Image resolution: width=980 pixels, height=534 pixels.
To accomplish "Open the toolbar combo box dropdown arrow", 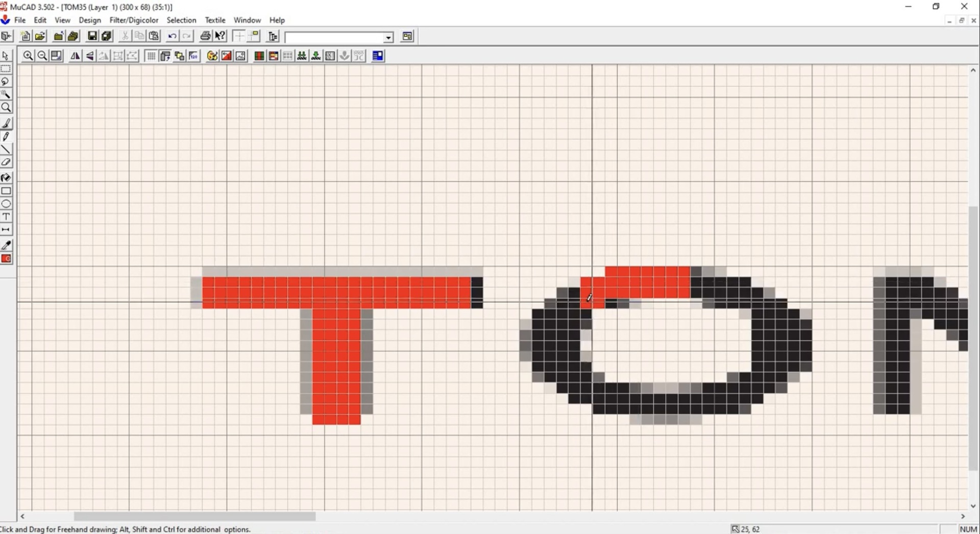I will (388, 38).
